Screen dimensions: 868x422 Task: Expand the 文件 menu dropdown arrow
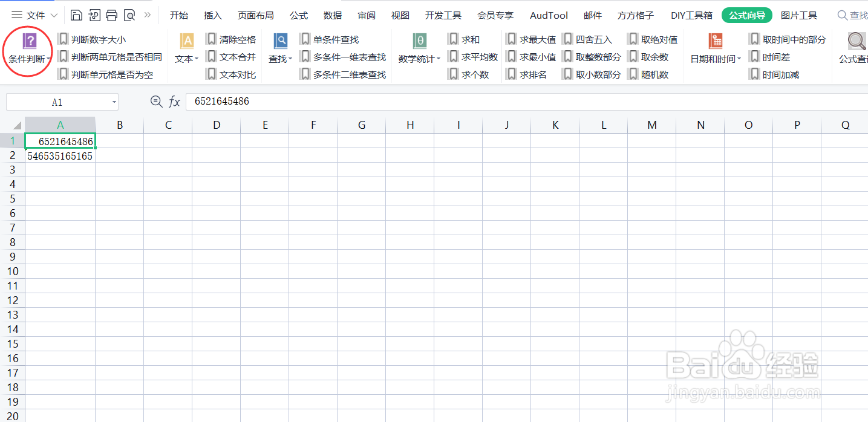pos(54,15)
